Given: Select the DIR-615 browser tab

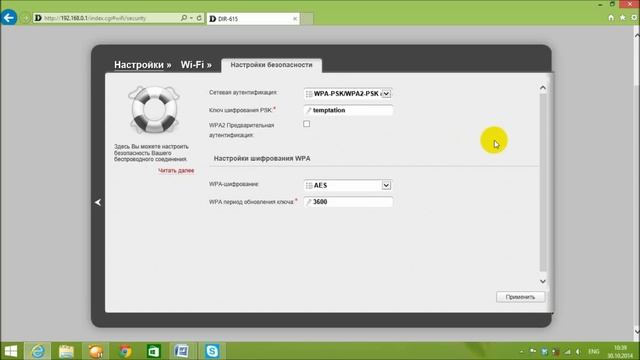Looking at the screenshot, I should click(253, 19).
